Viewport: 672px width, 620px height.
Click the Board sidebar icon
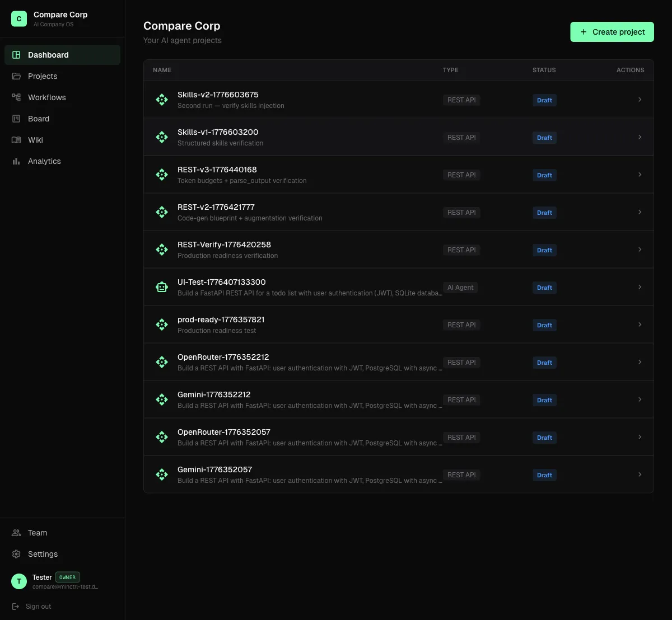click(16, 119)
